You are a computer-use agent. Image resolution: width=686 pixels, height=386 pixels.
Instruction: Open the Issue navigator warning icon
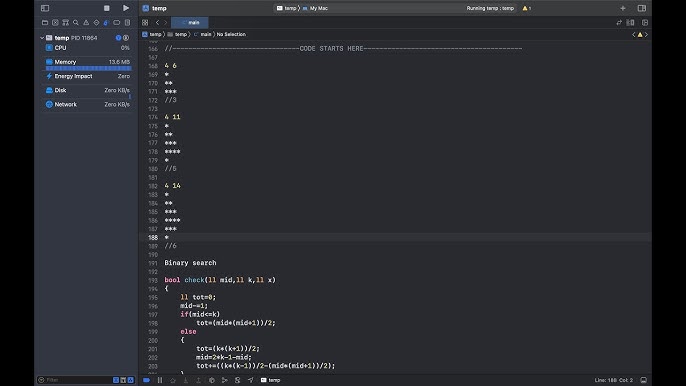coord(86,22)
